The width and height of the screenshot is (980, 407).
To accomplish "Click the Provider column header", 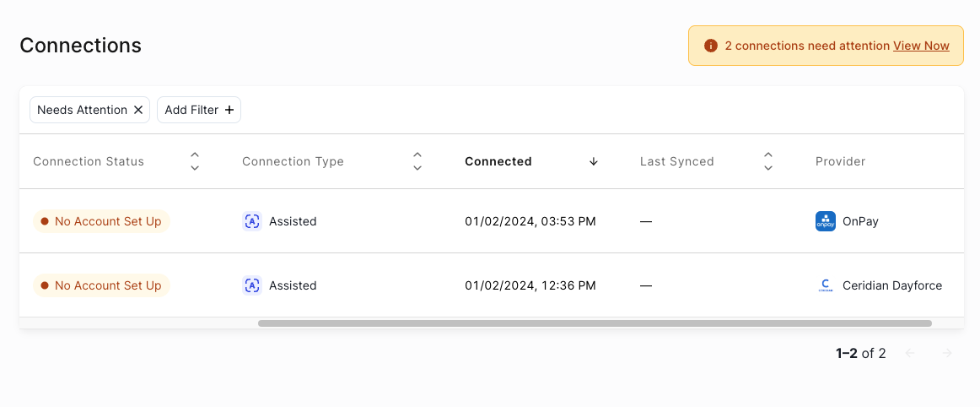I will [x=840, y=161].
